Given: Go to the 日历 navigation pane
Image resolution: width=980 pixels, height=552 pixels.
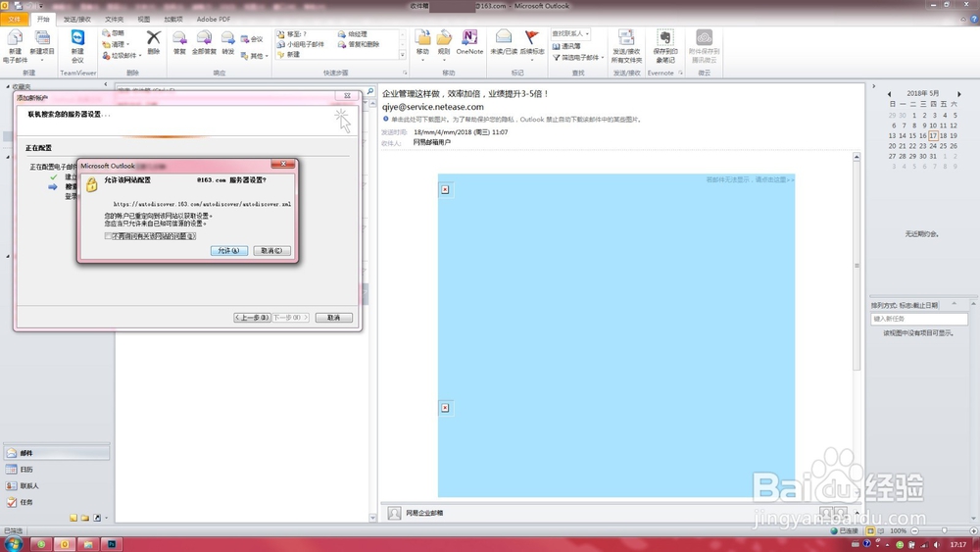Looking at the screenshot, I should [x=56, y=470].
